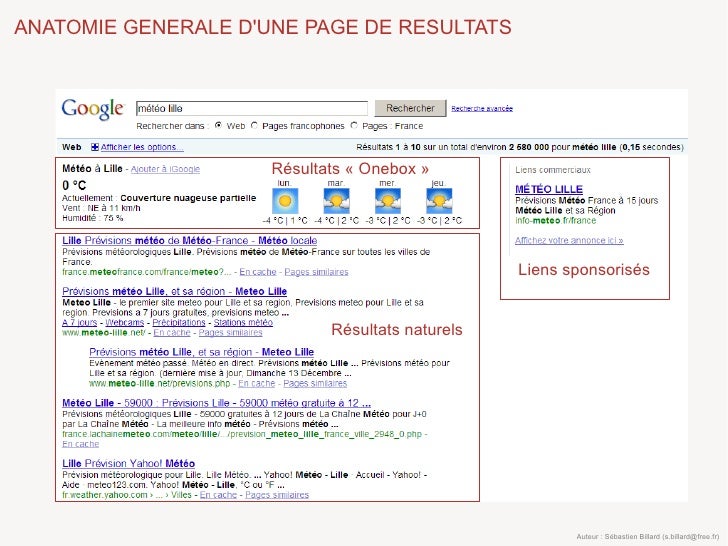Click En cache for fr.weather.yahoo.com result
Screen dimensions: 728x546
[x=218, y=495]
